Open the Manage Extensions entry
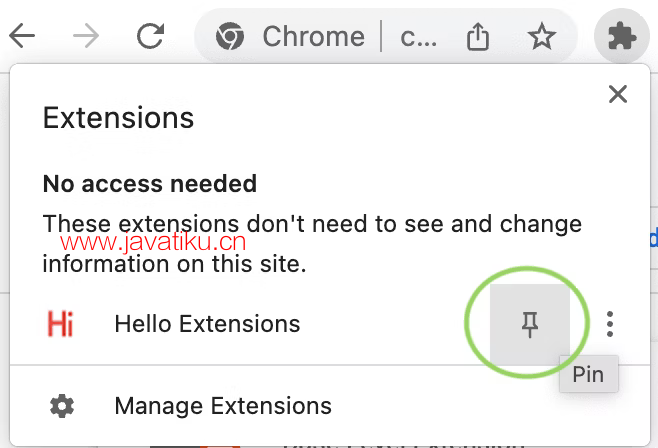This screenshot has width=658, height=448. pos(330,406)
